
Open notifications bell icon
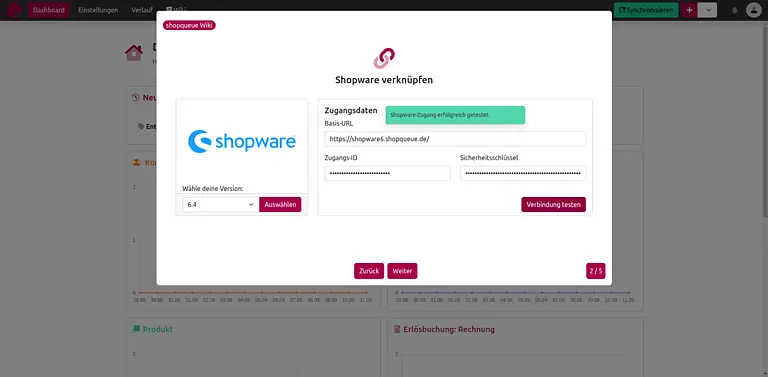pos(735,10)
